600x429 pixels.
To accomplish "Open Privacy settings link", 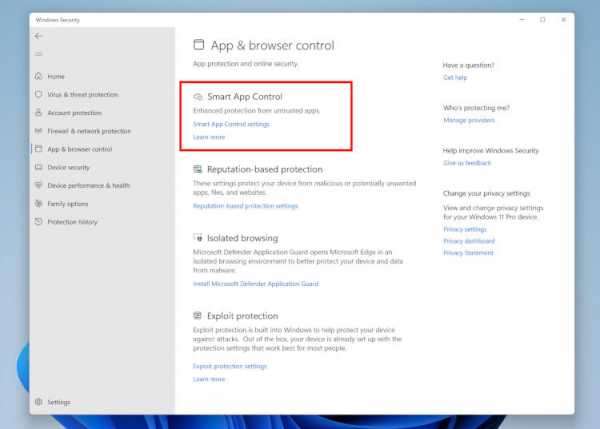I will [x=465, y=230].
